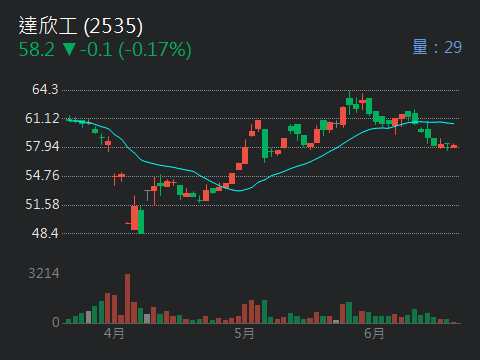Click the current price 58.2
Viewport: 480px width, 360px height.
pos(37,50)
